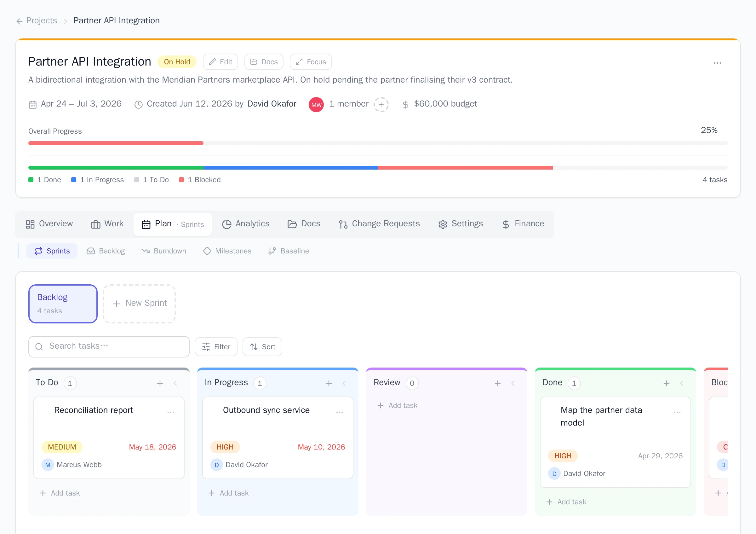Add a task with In Progress plus icon

click(329, 383)
